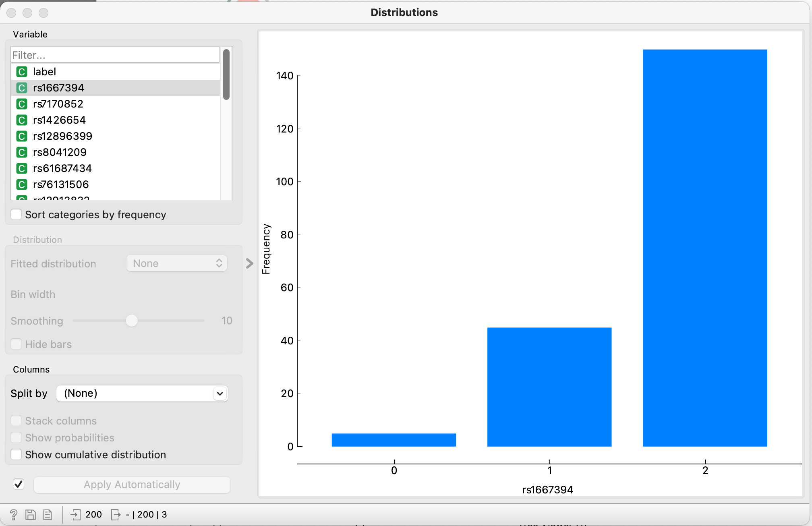Open the report document icon
Screen dimensions: 812x526
tap(48, 514)
